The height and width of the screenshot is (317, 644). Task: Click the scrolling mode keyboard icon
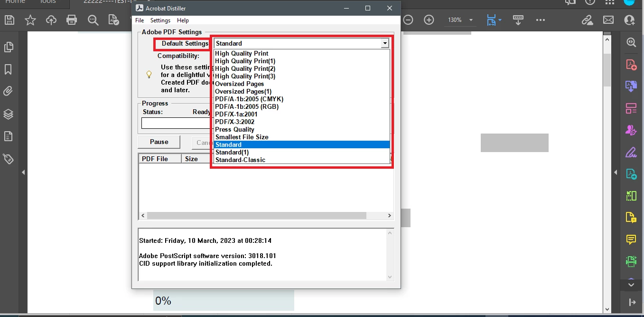[x=518, y=20]
